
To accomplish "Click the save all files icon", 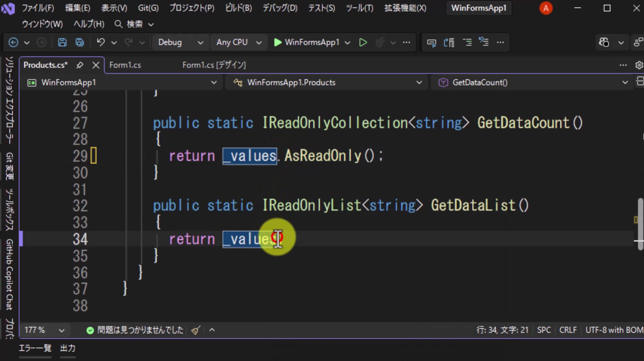I will (80, 42).
